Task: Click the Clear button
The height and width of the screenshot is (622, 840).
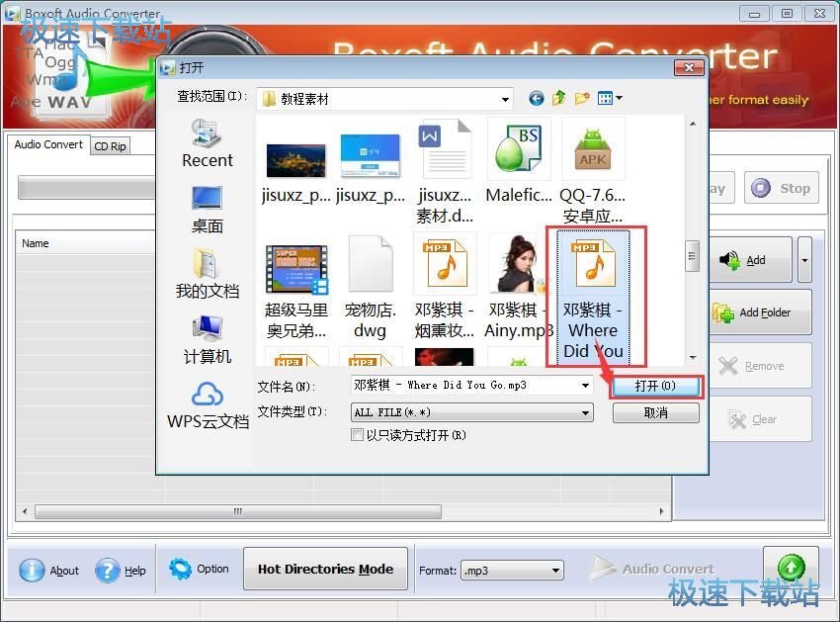Action: point(760,419)
